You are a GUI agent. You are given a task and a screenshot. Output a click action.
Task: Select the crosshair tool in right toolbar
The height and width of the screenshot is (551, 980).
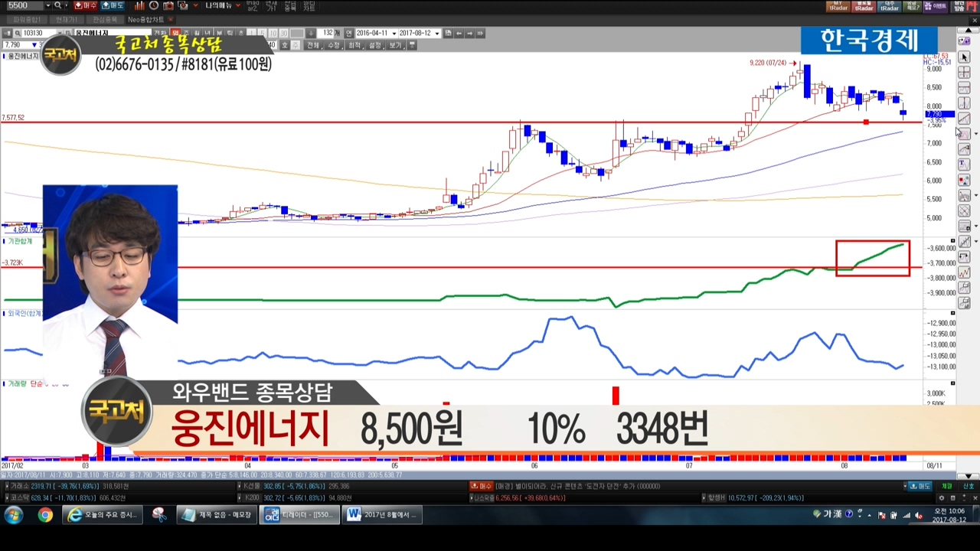tap(965, 73)
